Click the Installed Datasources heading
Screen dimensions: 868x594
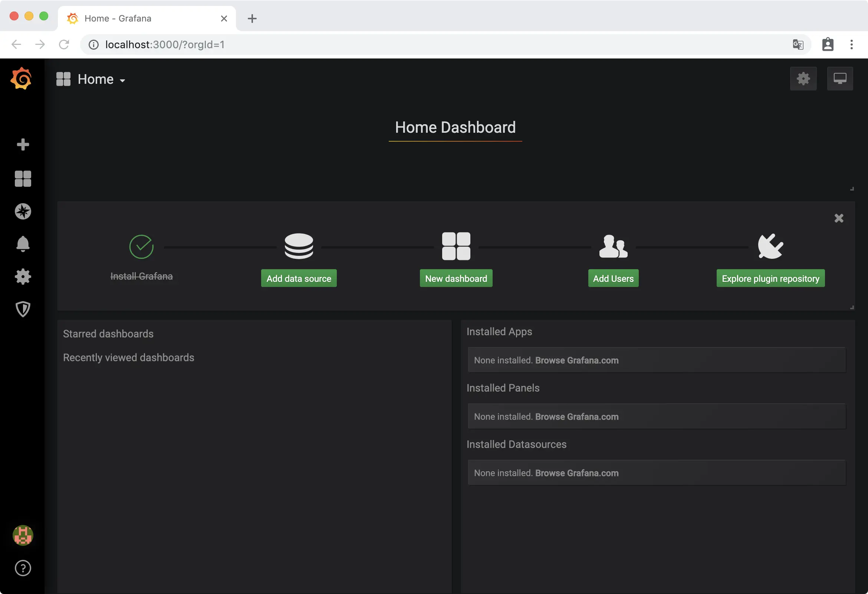tap(516, 444)
